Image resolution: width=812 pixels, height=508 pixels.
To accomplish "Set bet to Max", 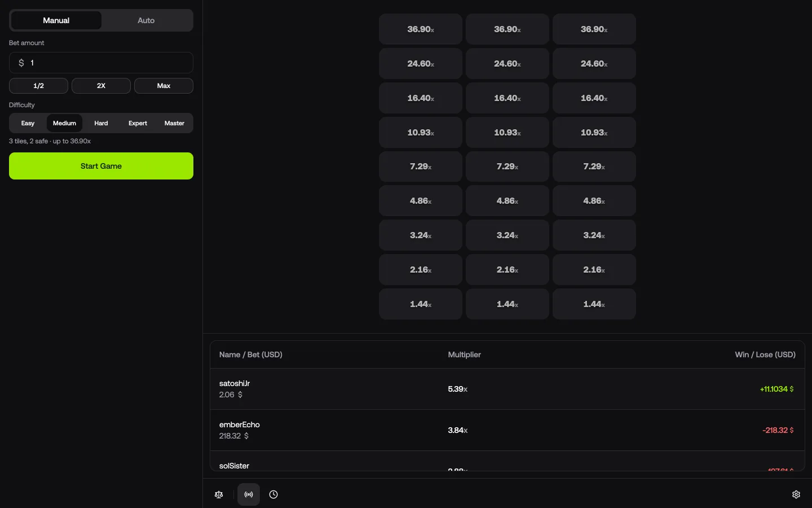I will (164, 86).
